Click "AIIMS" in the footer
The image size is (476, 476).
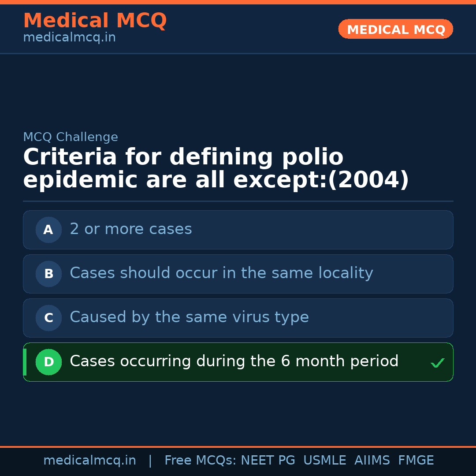click(x=372, y=461)
